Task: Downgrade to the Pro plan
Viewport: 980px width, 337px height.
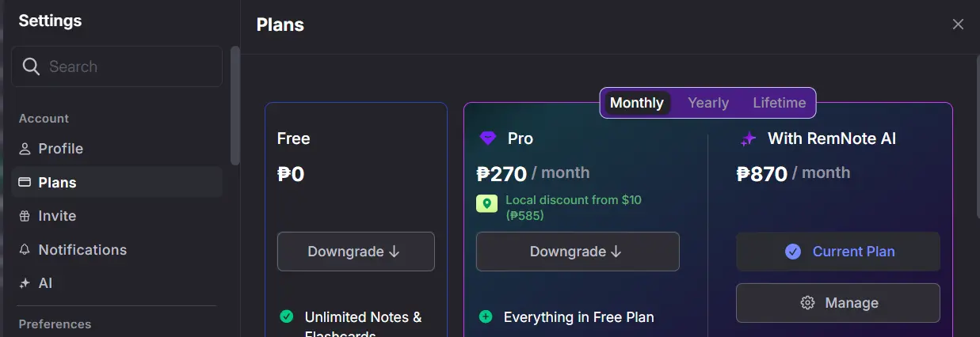Action: (578, 252)
